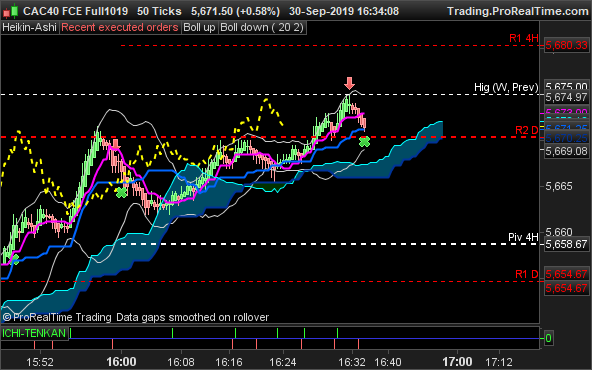This screenshot has width=592, height=370.
Task: Click the Trading.ProRealTime.com link
Action: [518, 11]
